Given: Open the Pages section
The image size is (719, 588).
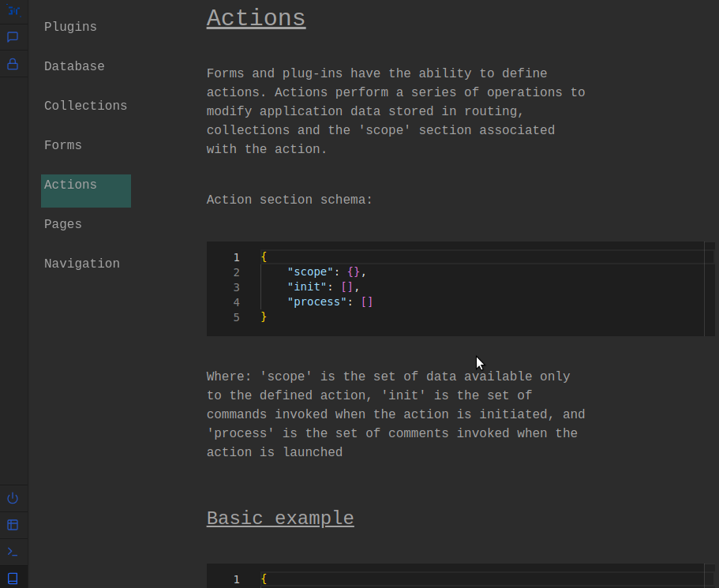Looking at the screenshot, I should pyautogui.click(x=63, y=224).
